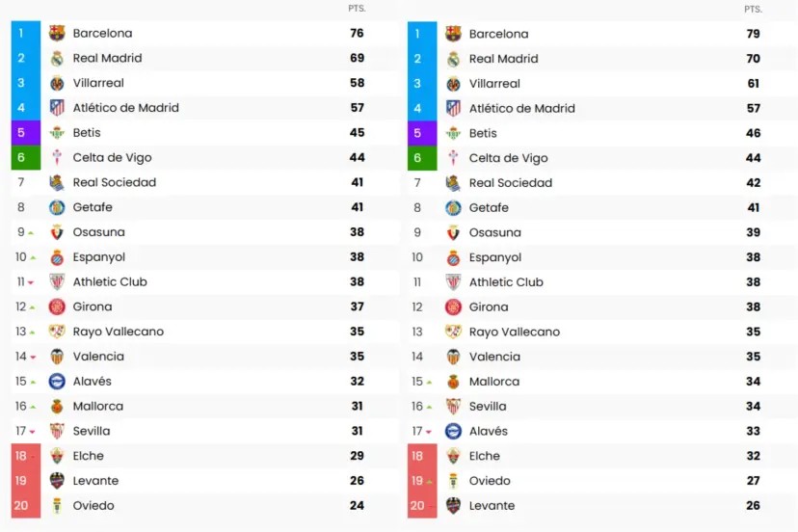Image resolution: width=798 pixels, height=532 pixels.
Task: Click PTS. column header in left table
Action: pos(357,9)
